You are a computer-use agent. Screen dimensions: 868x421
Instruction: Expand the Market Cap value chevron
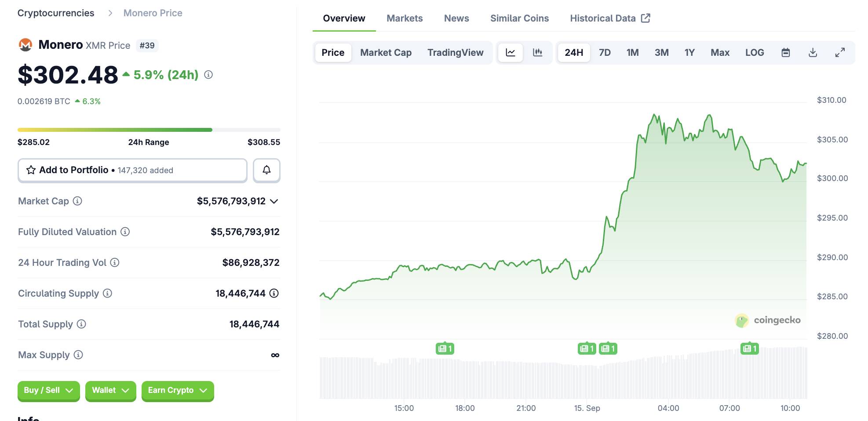[274, 201]
